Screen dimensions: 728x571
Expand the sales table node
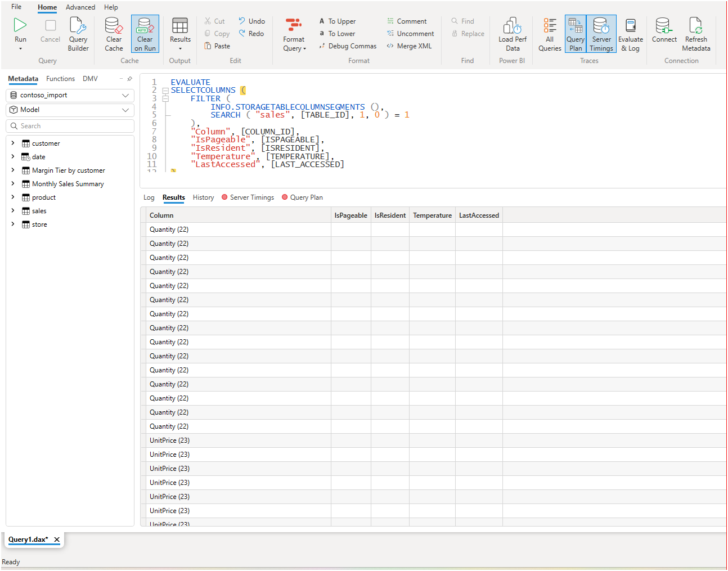click(13, 211)
